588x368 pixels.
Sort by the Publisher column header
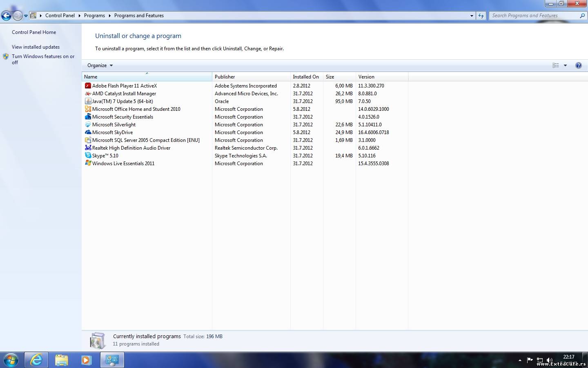tap(251, 77)
